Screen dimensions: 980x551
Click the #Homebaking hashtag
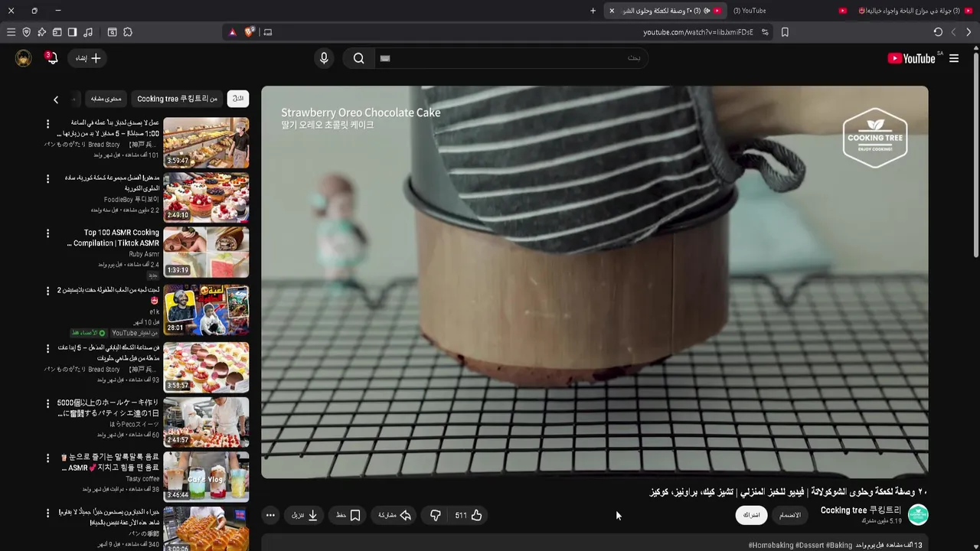point(770,545)
